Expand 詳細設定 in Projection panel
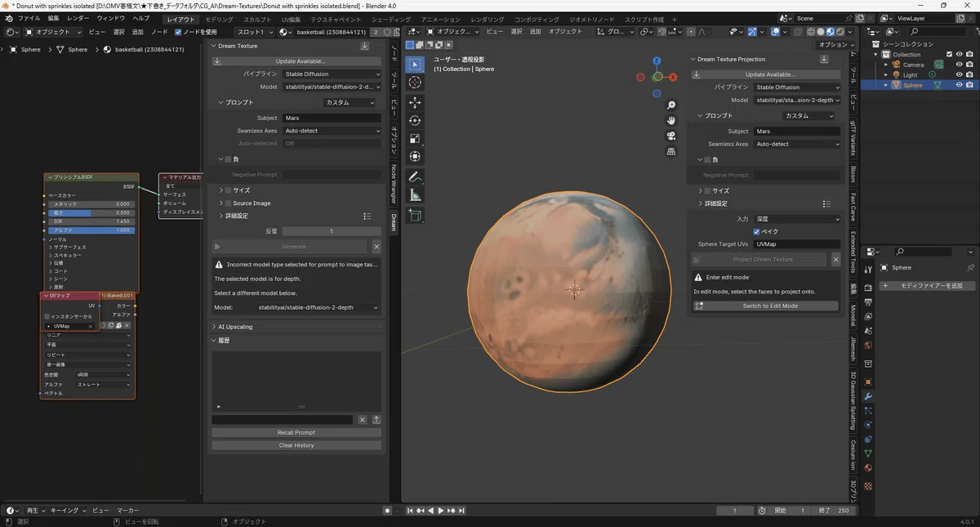This screenshot has width=980, height=527. (712, 203)
